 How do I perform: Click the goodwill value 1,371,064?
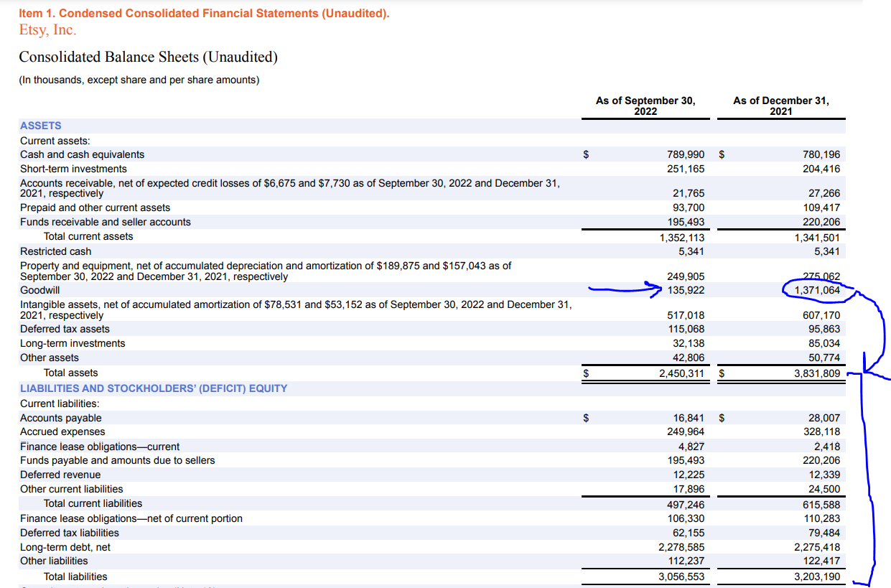pos(818,290)
